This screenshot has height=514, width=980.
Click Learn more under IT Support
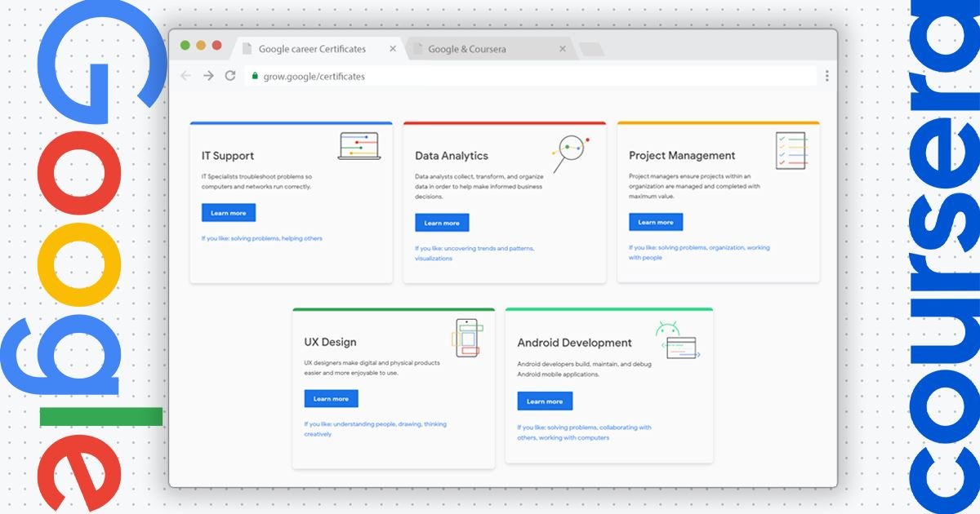(x=229, y=213)
